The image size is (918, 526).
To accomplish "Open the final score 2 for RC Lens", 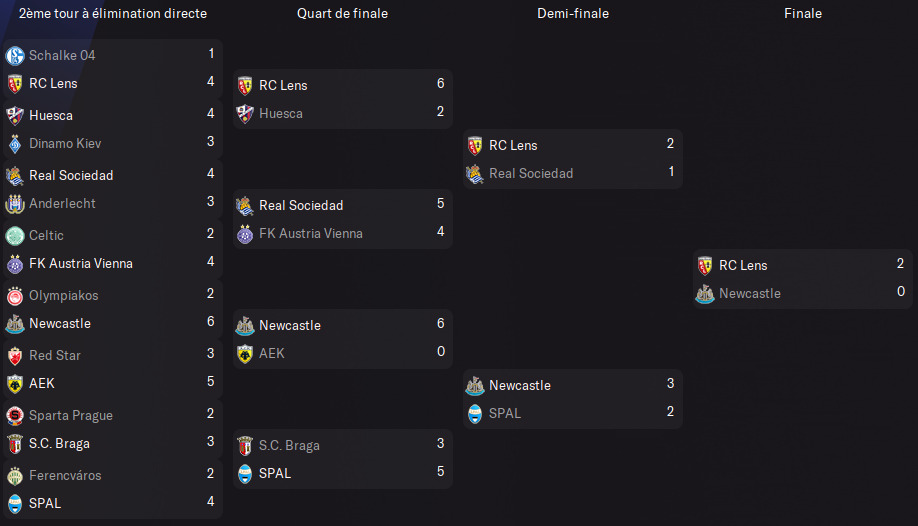I will (x=900, y=264).
